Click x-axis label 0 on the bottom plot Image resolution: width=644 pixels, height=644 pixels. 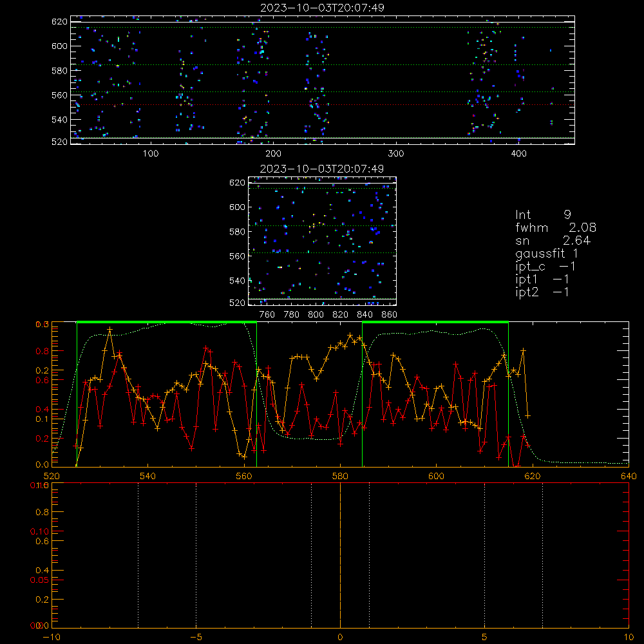(340, 637)
